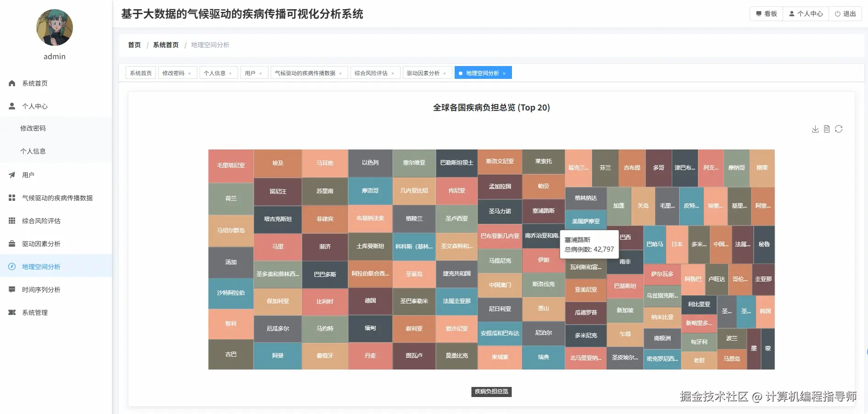Click the 芬兰 treemap cell
Viewport: 868px width, 414px height.
tap(605, 168)
